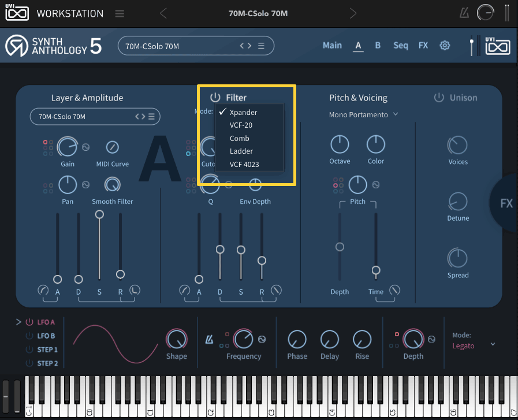Toggle STEP 1 power button
Image resolution: width=518 pixels, height=420 pixels.
click(x=29, y=350)
